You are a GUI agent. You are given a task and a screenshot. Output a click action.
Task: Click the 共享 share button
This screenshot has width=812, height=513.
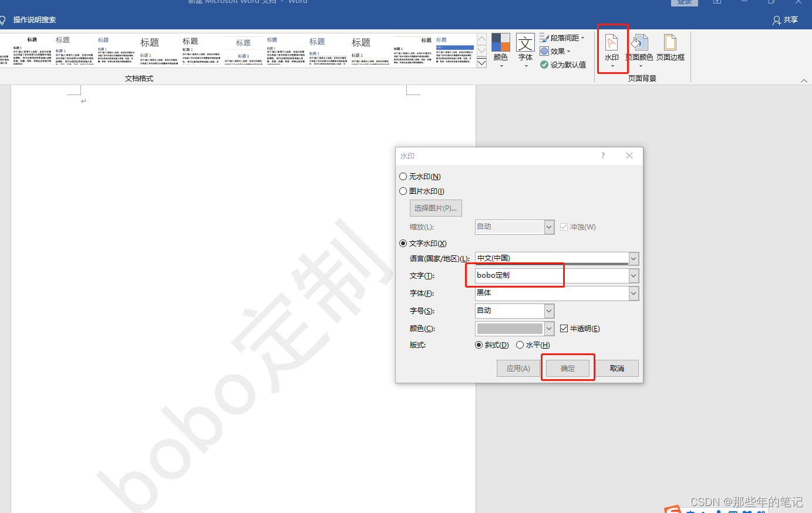click(x=786, y=20)
